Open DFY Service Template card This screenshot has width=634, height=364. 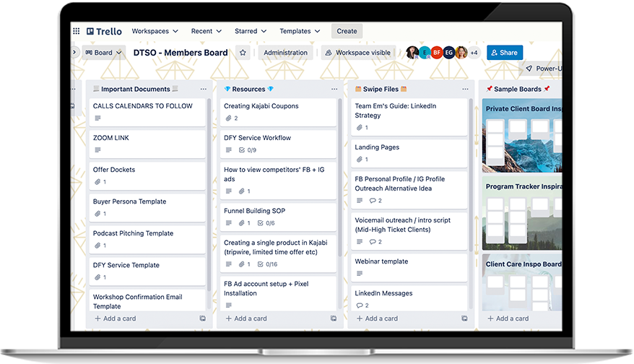147,272
